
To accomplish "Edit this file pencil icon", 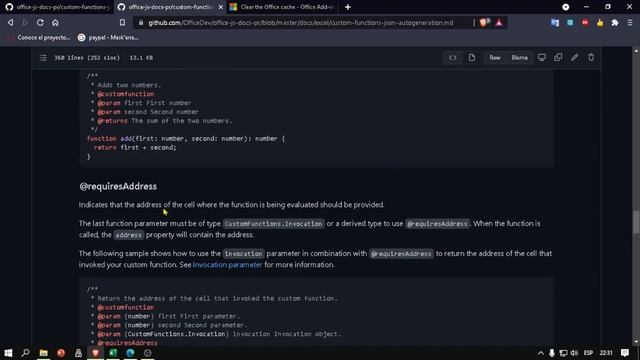I will pyautogui.click(x=574, y=58).
